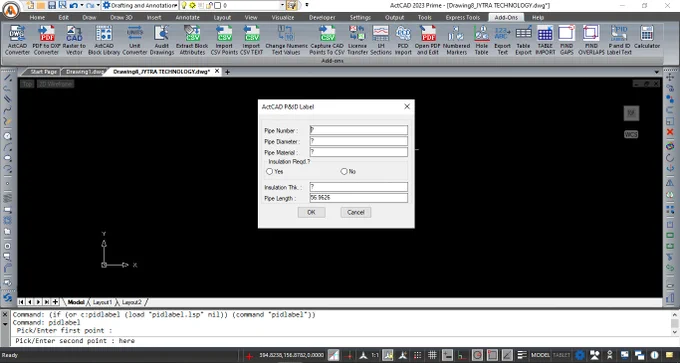This screenshot has width=680, height=363.
Task: Toggle MODEL space in status bar
Action: [540, 355]
